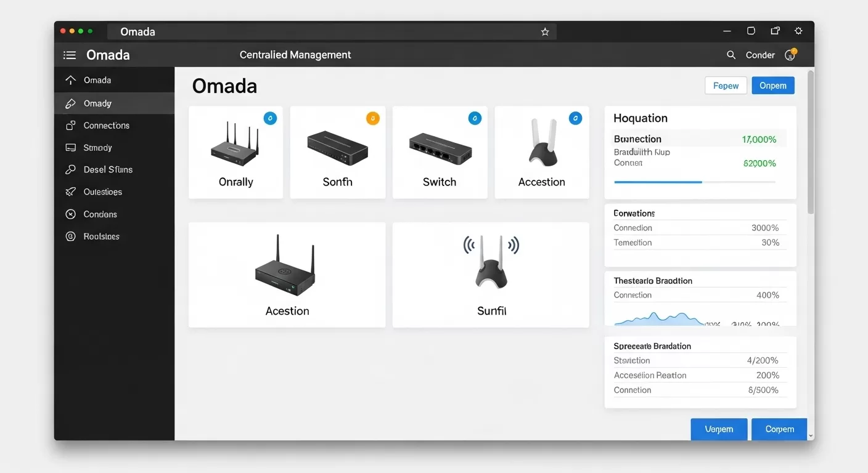868x473 pixels.
Task: Click the vertical scrollbar on right edge
Action: 811,143
